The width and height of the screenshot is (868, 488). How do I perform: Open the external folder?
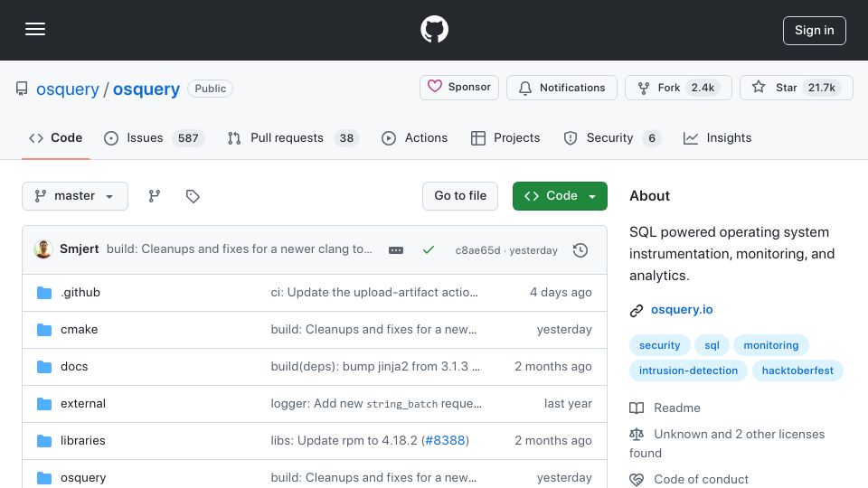[83, 403]
